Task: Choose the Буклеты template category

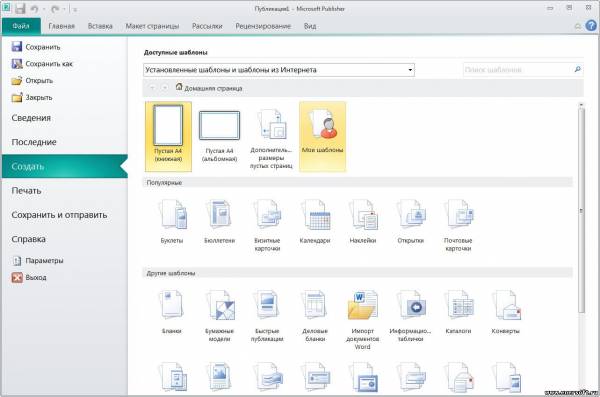Action: (172, 222)
